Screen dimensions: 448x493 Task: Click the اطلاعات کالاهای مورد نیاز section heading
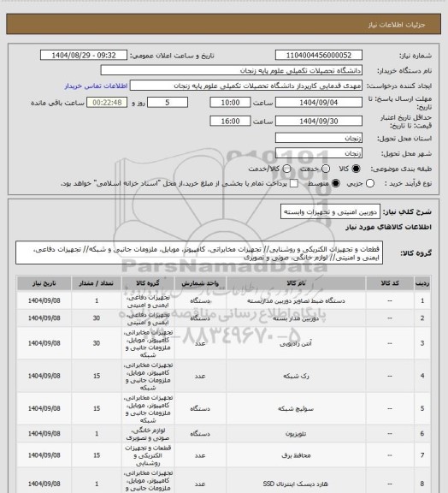(x=389, y=227)
